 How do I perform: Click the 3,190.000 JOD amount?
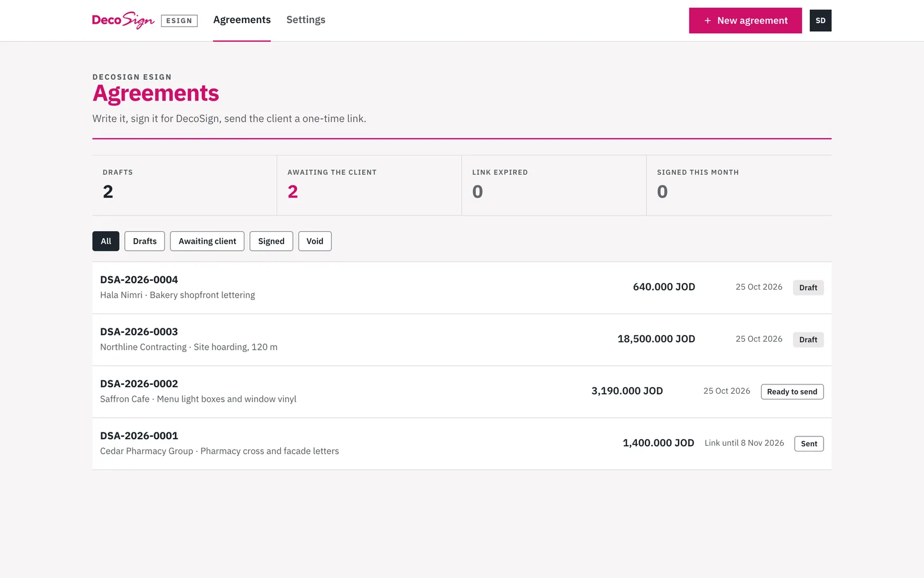pos(627,391)
